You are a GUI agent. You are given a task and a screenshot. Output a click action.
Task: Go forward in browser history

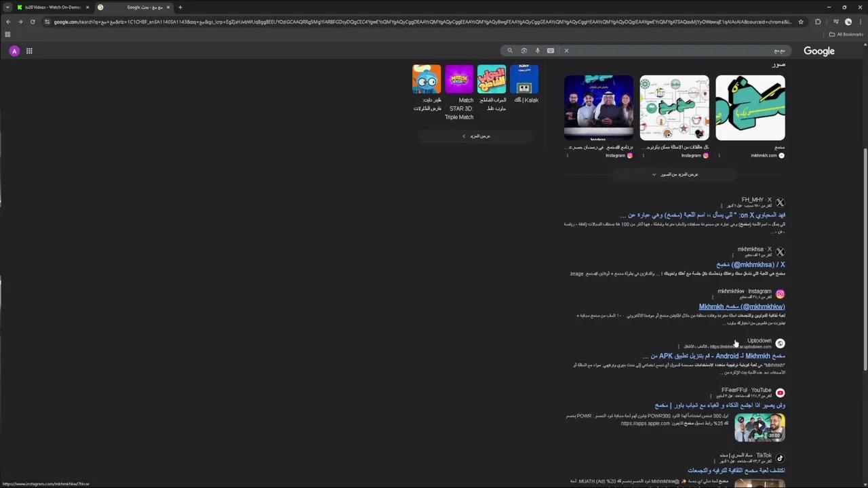[x=20, y=22]
